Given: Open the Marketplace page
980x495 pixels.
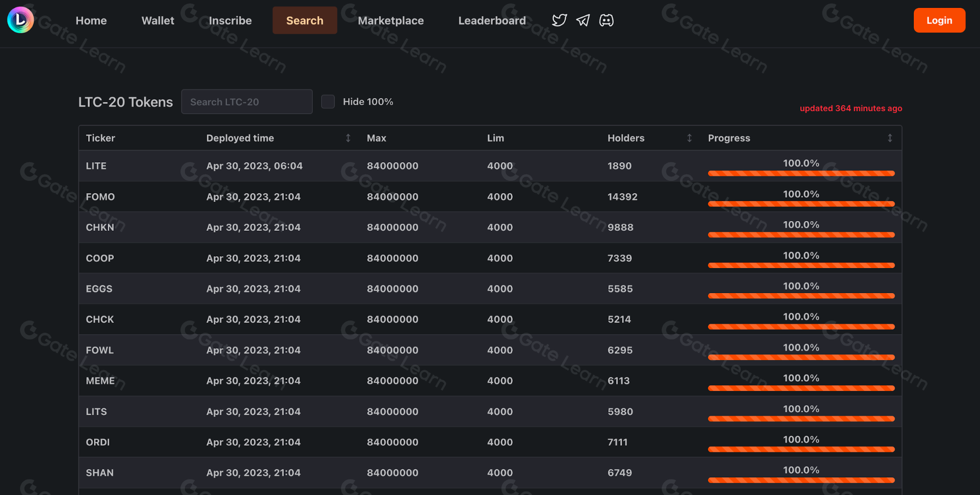Looking at the screenshot, I should coord(391,21).
